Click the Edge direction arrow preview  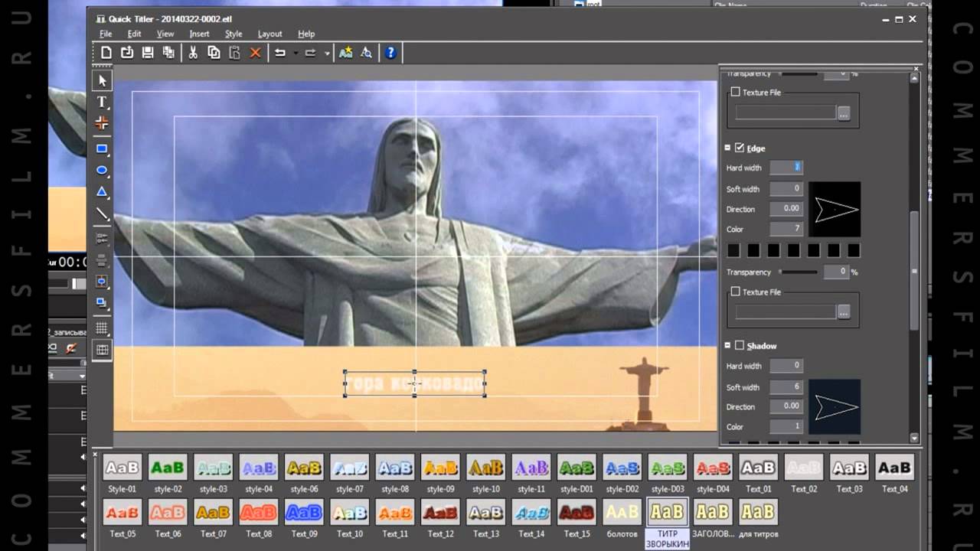pyautogui.click(x=835, y=209)
